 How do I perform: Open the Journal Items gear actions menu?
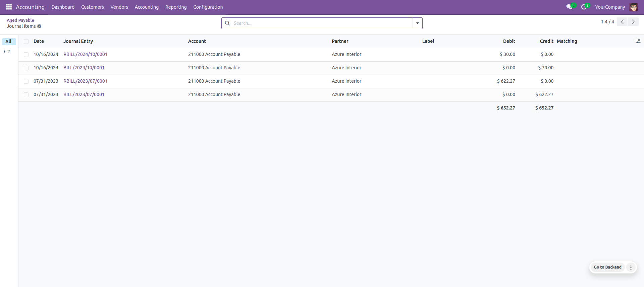[39, 26]
